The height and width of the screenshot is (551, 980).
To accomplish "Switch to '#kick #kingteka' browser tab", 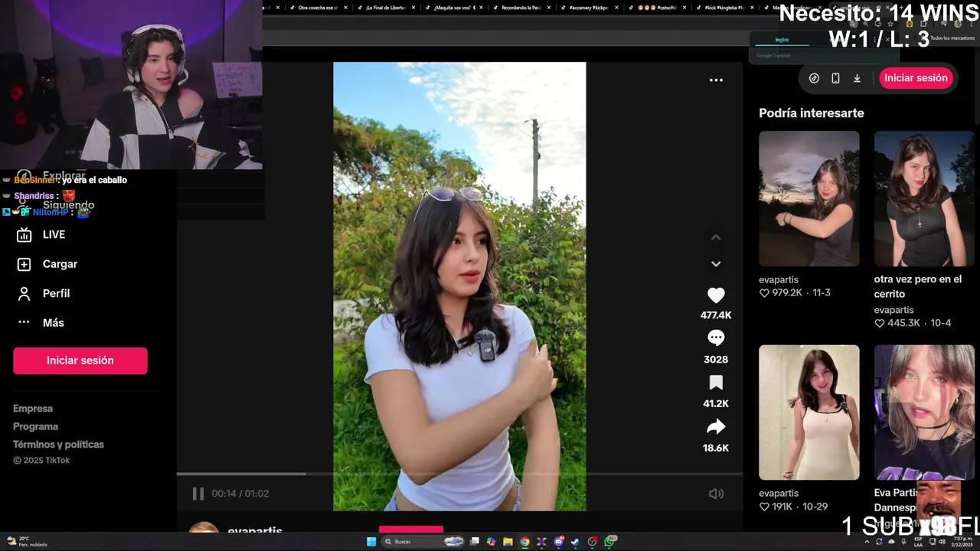I will click(724, 8).
